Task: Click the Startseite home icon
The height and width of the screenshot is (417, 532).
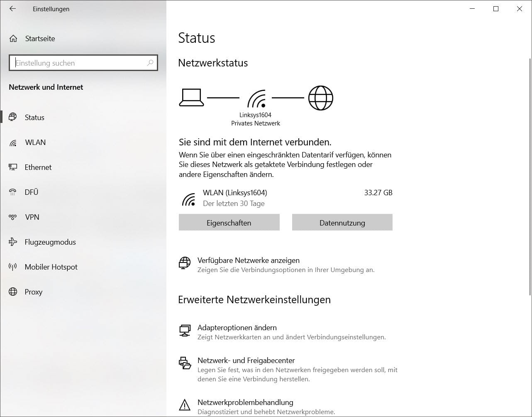Action: point(13,39)
